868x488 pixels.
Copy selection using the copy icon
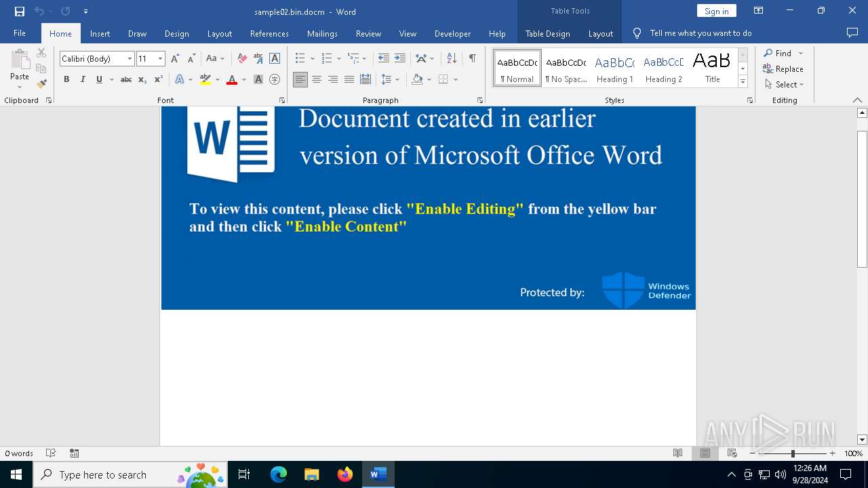pos(41,68)
